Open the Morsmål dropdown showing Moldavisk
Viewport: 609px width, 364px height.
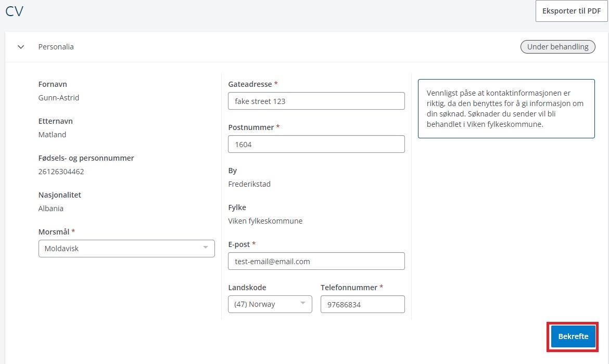pyautogui.click(x=126, y=249)
